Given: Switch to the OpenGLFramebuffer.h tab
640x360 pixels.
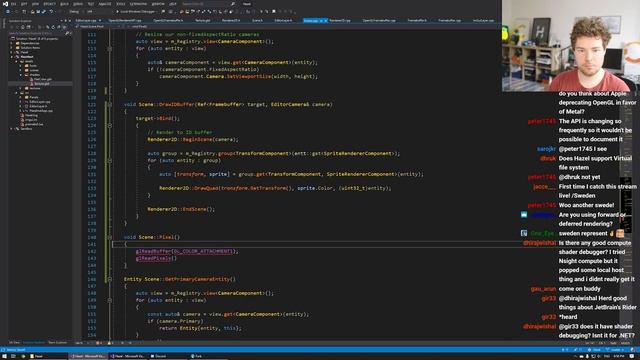Looking at the screenshot, I should pyautogui.click(x=168, y=20).
